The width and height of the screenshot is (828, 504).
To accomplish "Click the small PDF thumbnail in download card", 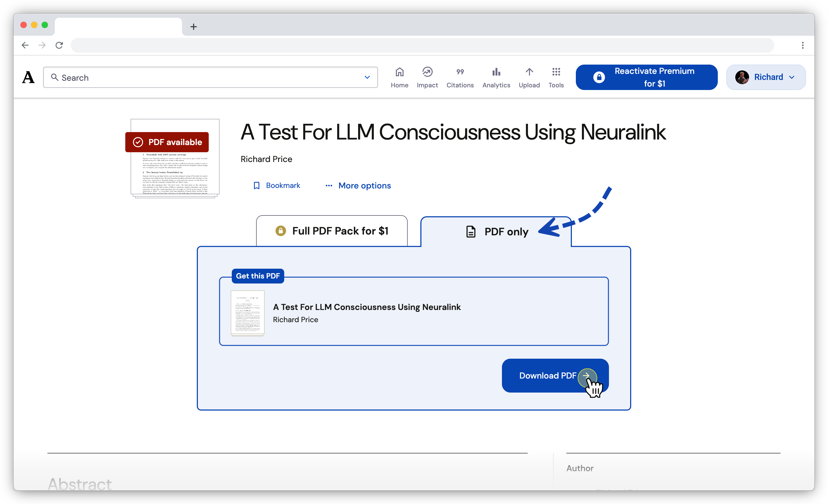I will (248, 313).
